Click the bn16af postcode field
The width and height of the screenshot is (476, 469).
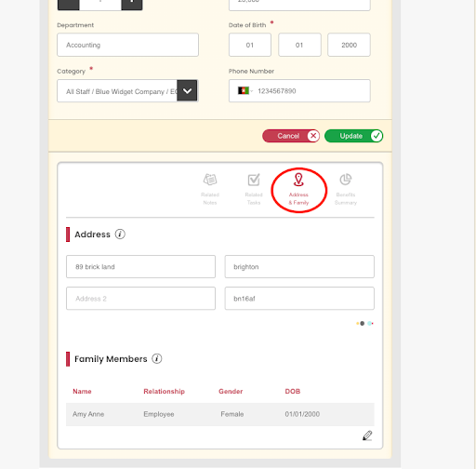point(299,299)
